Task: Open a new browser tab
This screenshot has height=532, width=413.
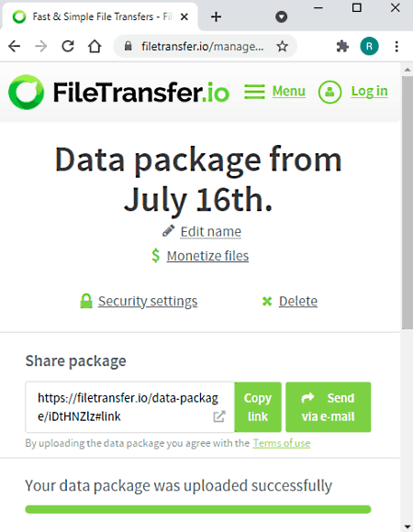Action: point(217,17)
